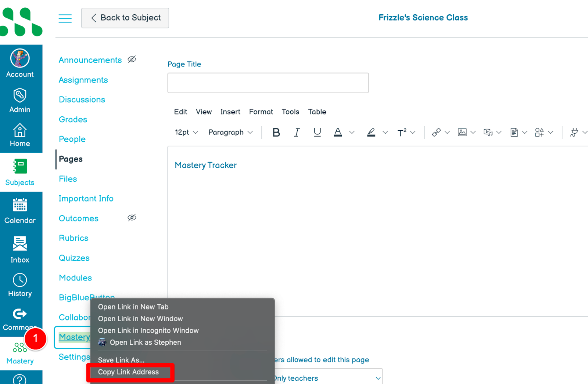Expand media options arrow

tap(499, 132)
